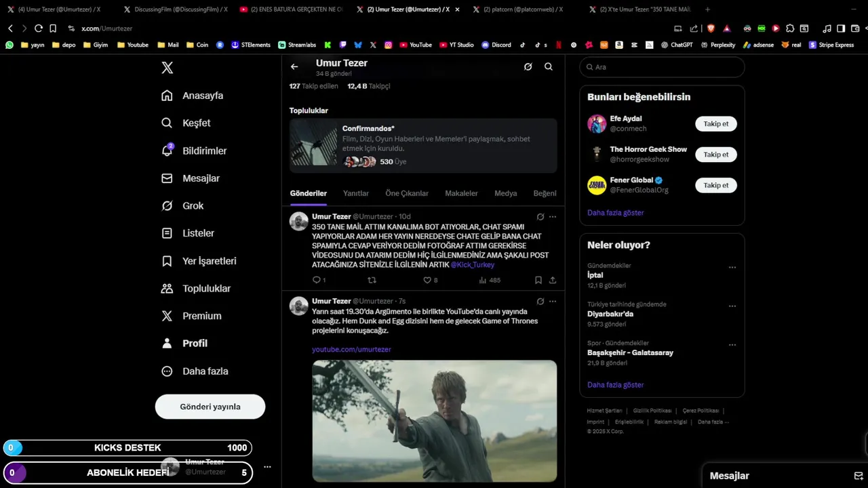This screenshot has width=868, height=488.
Task: Click the X logo in sidebar
Action: [x=167, y=68]
